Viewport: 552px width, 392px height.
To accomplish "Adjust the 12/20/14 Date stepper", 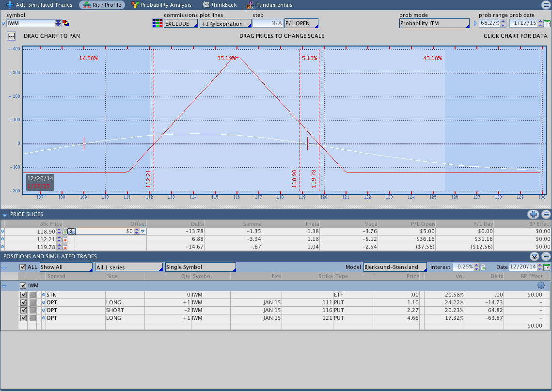I will pyautogui.click(x=540, y=267).
